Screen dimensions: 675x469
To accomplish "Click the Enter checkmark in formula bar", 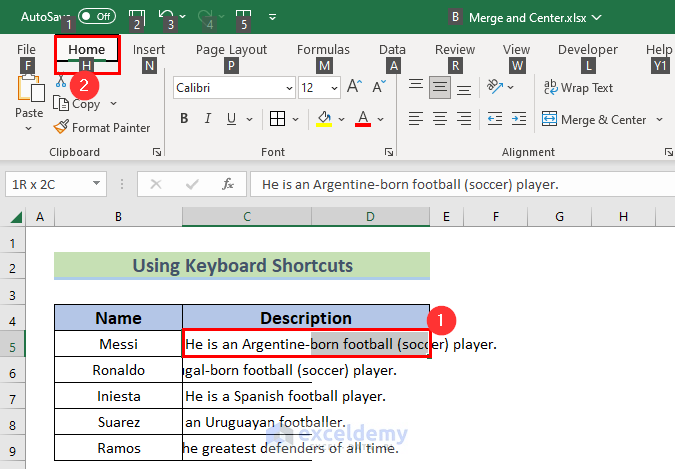I will click(x=192, y=184).
